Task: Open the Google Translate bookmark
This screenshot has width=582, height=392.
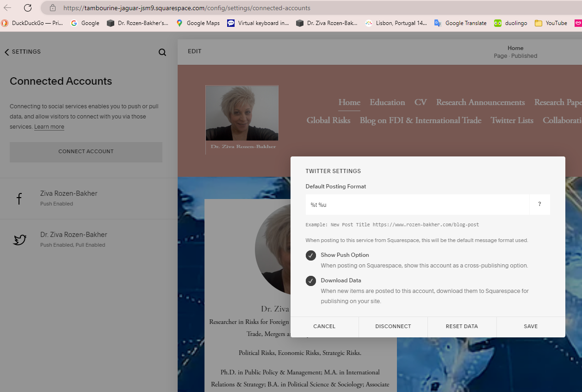Action: coord(460,23)
